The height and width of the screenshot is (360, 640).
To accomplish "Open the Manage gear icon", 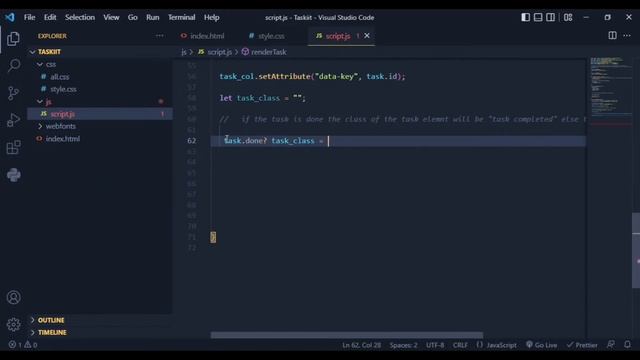I will coord(13,324).
